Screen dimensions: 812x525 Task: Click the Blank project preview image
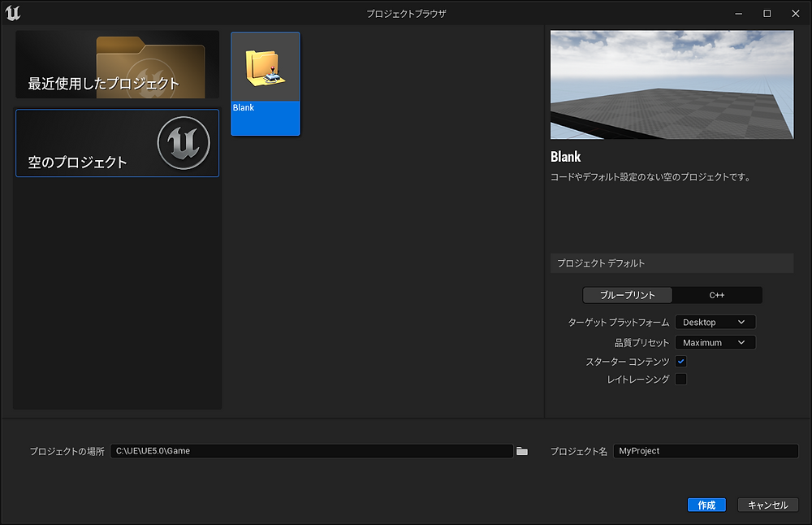672,85
